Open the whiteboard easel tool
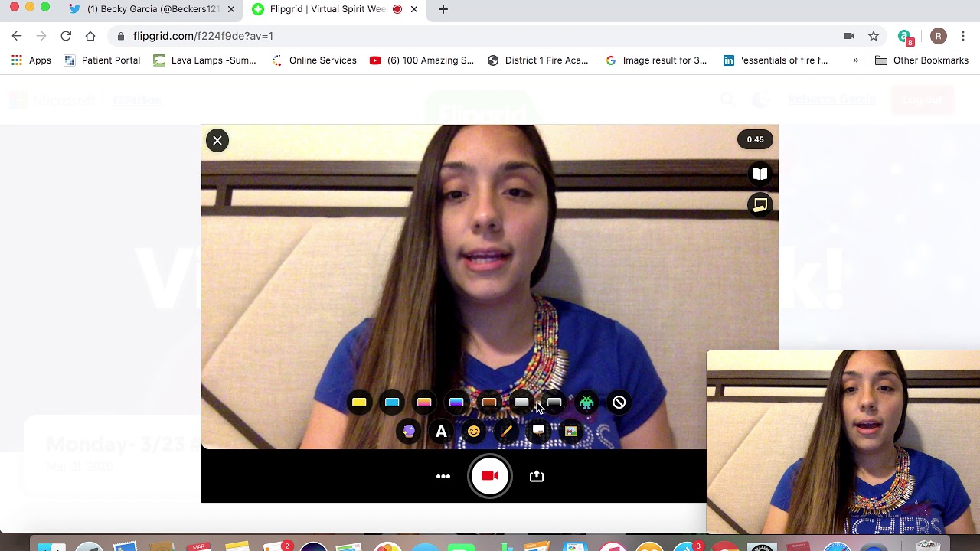 tap(538, 432)
